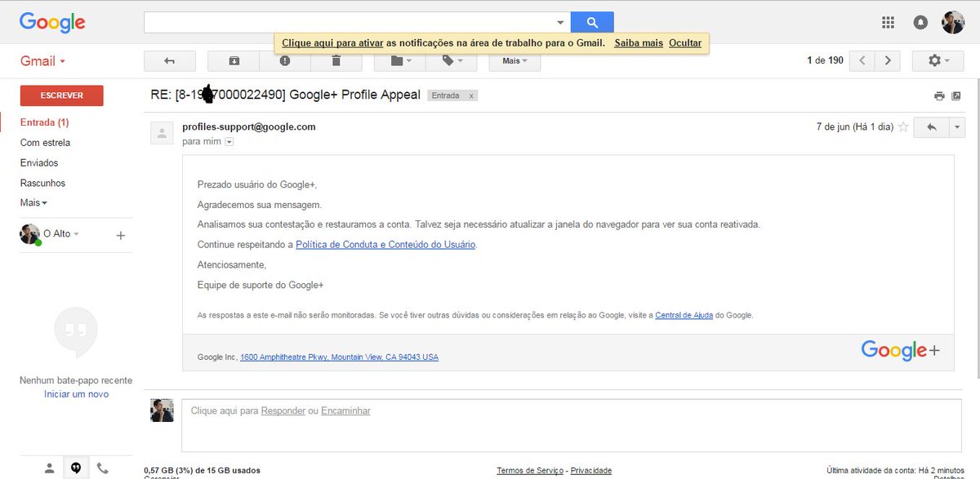Open the Google apps grid

pyautogui.click(x=889, y=23)
